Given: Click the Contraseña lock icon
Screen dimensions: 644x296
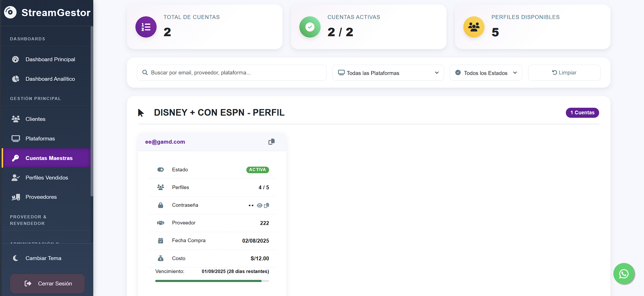Looking at the screenshot, I should pyautogui.click(x=161, y=205).
